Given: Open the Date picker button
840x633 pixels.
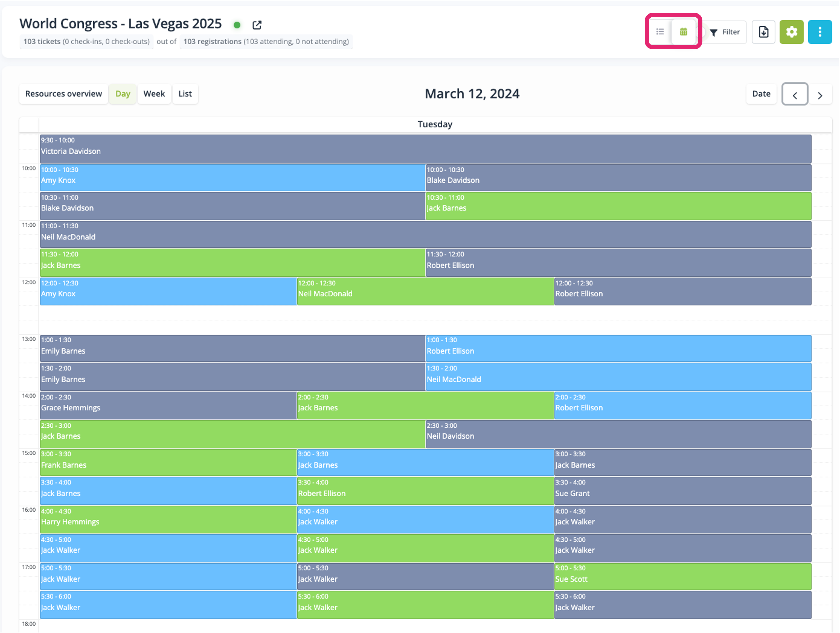Looking at the screenshot, I should click(761, 94).
